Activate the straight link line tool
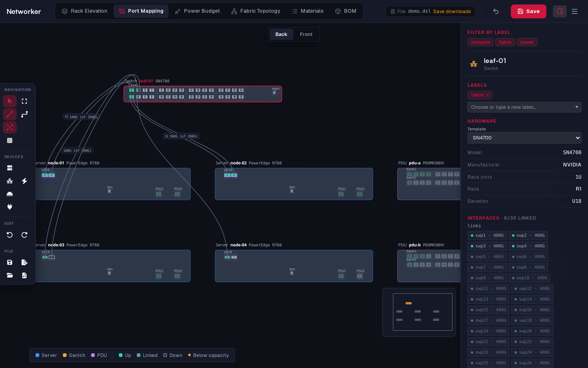588x368 pixels. coord(10,114)
